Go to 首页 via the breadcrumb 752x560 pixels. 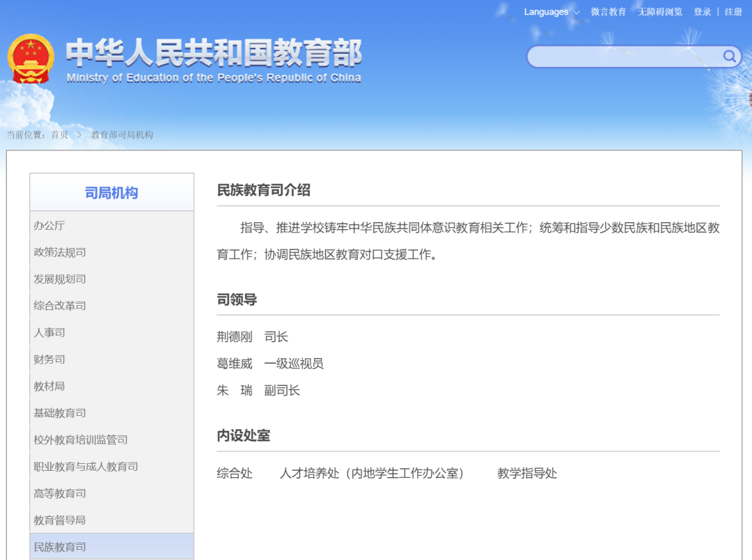point(61,134)
